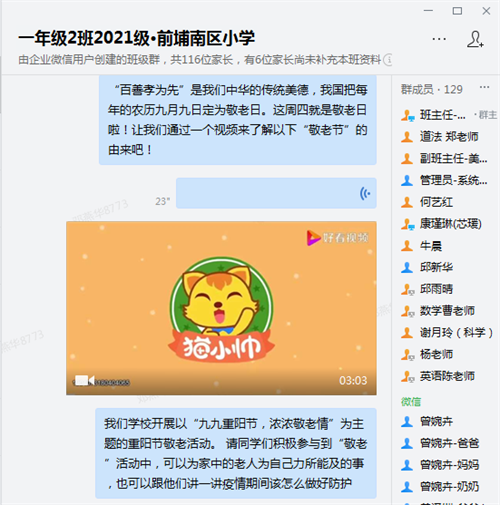
Task: Open the group members more options ellipsis
Action: pyautogui.click(x=484, y=88)
